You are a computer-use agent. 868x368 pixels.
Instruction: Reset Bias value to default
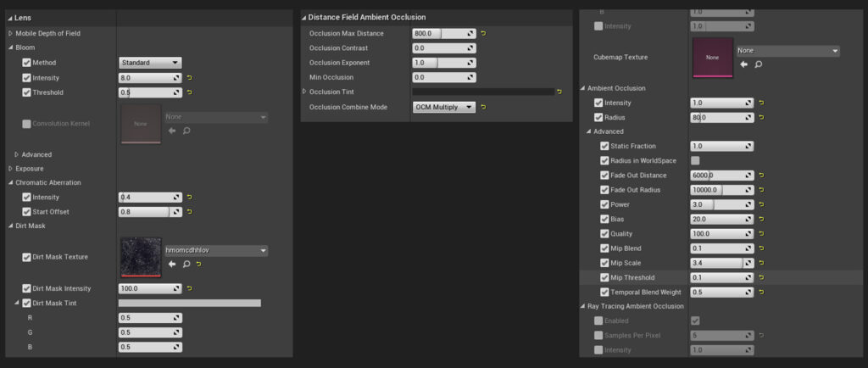click(762, 219)
